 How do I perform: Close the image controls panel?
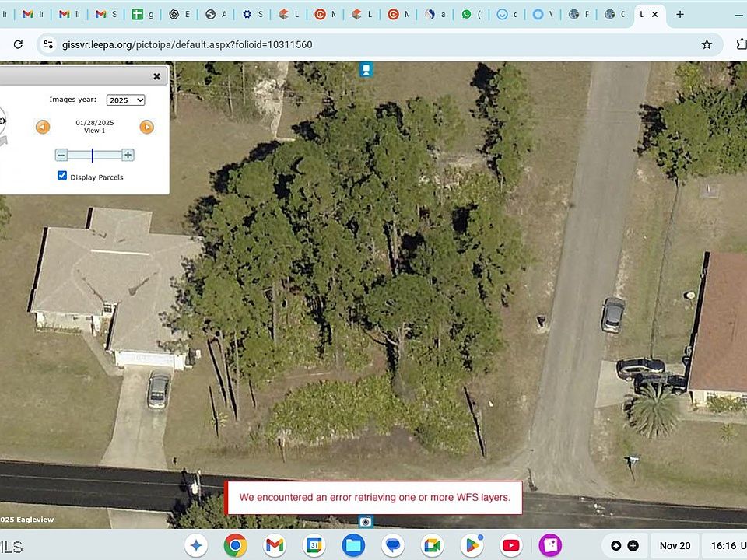pyautogui.click(x=156, y=76)
